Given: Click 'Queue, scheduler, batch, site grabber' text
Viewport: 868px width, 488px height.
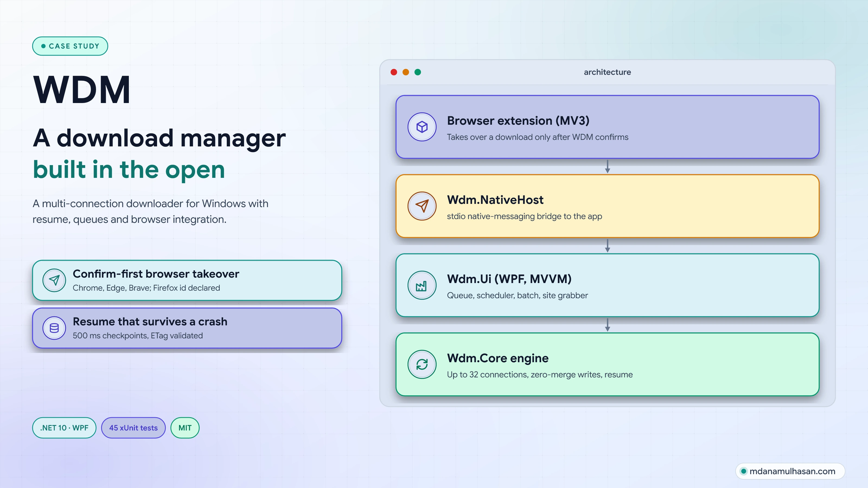Looking at the screenshot, I should [517, 295].
